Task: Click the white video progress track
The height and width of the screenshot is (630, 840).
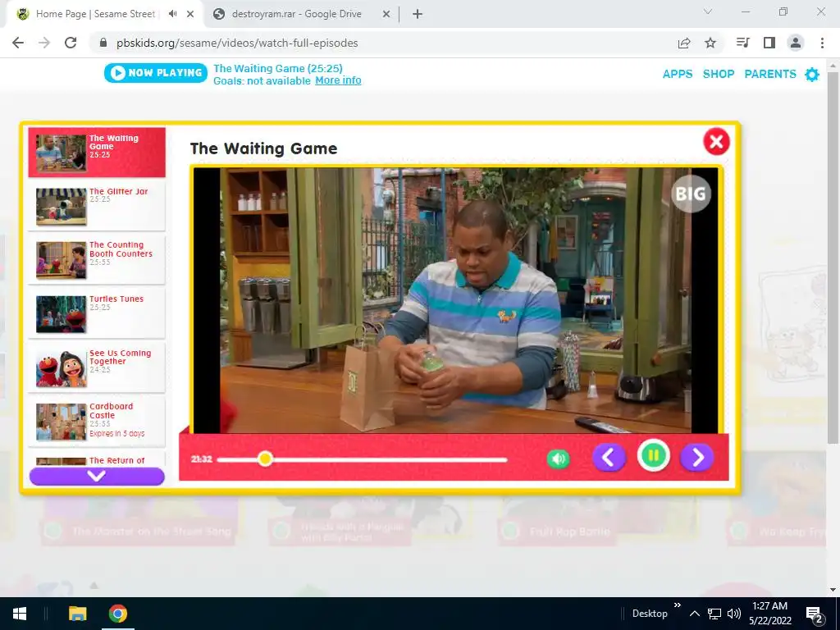Action: pyautogui.click(x=362, y=459)
